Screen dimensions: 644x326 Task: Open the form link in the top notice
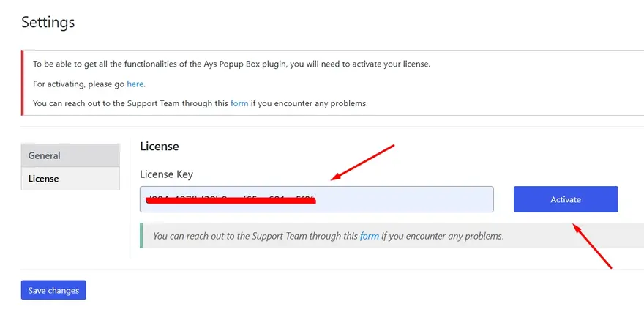239,103
